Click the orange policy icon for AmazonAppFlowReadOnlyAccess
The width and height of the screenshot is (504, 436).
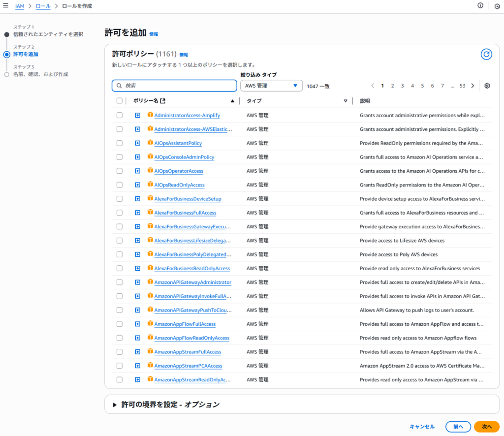tap(150, 338)
